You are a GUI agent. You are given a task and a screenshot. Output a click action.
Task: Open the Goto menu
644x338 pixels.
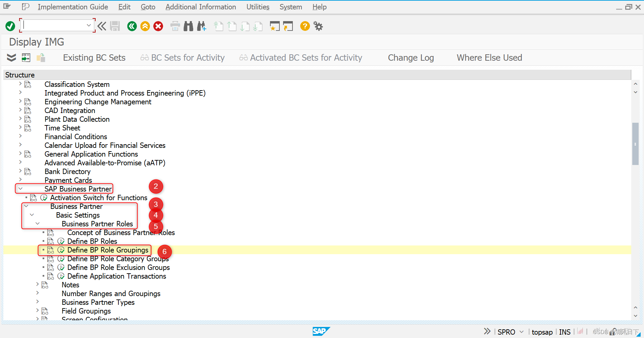(148, 7)
